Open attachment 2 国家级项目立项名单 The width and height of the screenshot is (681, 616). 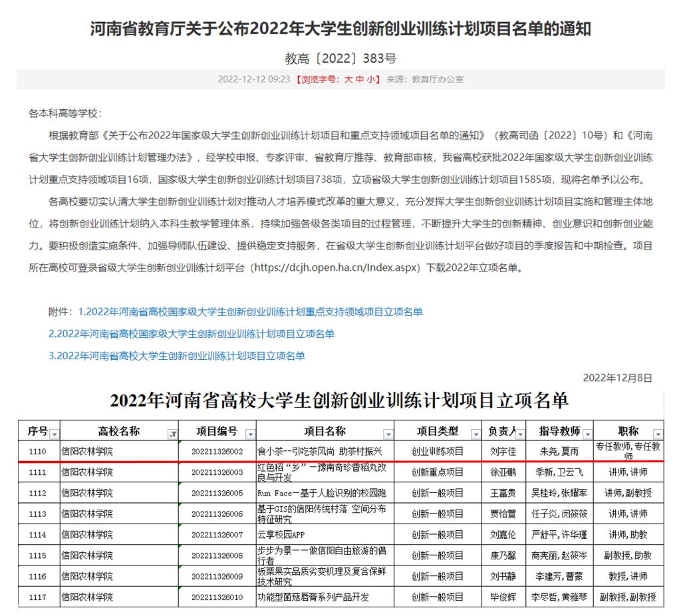[x=192, y=334]
